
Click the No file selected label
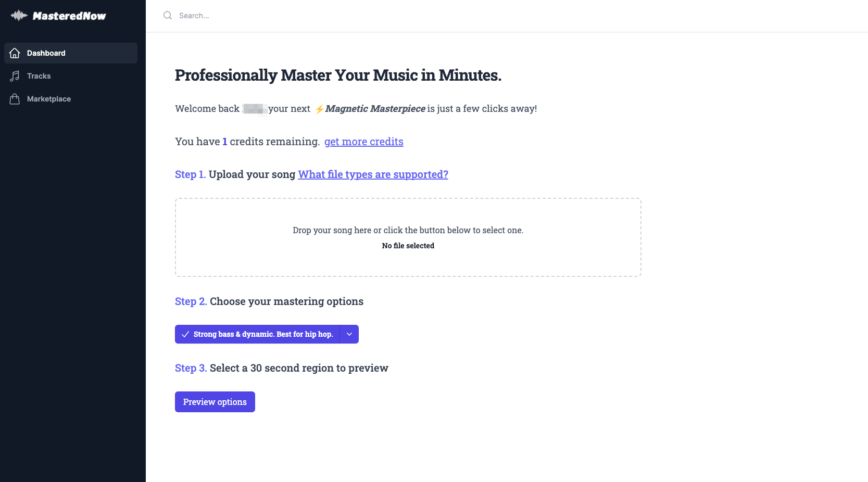(x=408, y=246)
